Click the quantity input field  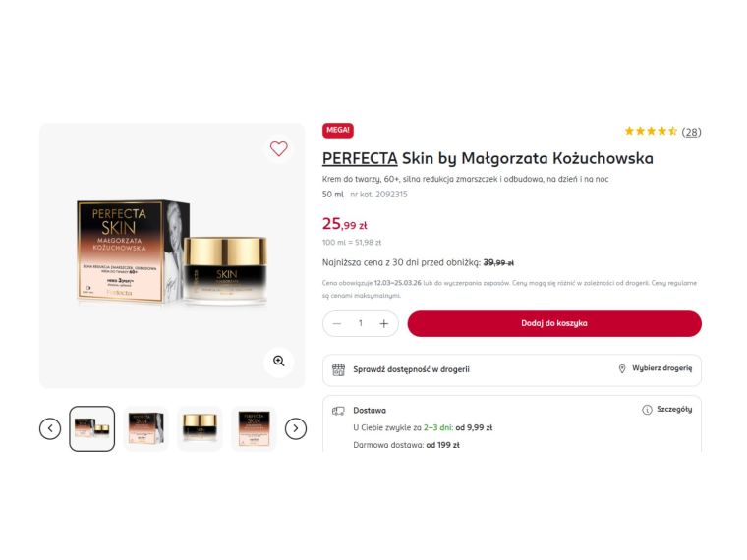tap(361, 324)
